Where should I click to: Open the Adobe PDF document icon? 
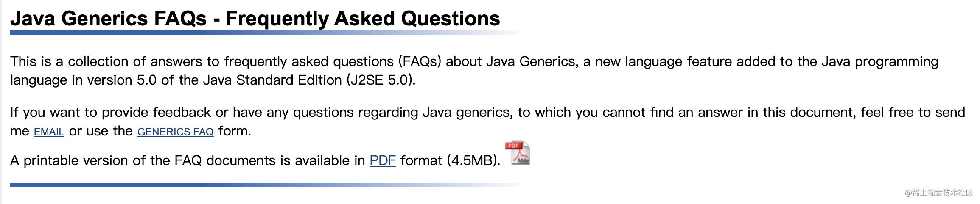(x=518, y=153)
